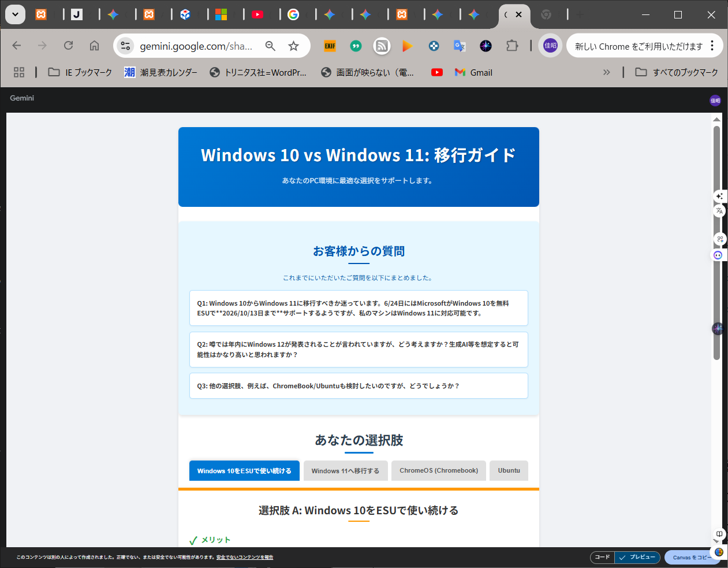Expand the bookmarks overflow chevron
Screen dimensions: 728x568
pos(606,72)
